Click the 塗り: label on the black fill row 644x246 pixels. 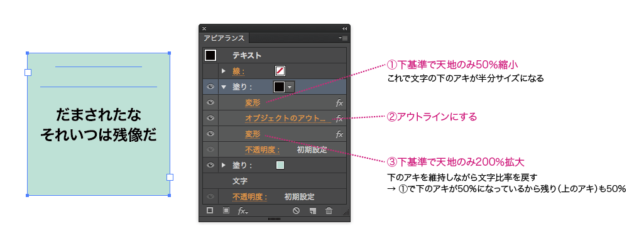pos(243,87)
